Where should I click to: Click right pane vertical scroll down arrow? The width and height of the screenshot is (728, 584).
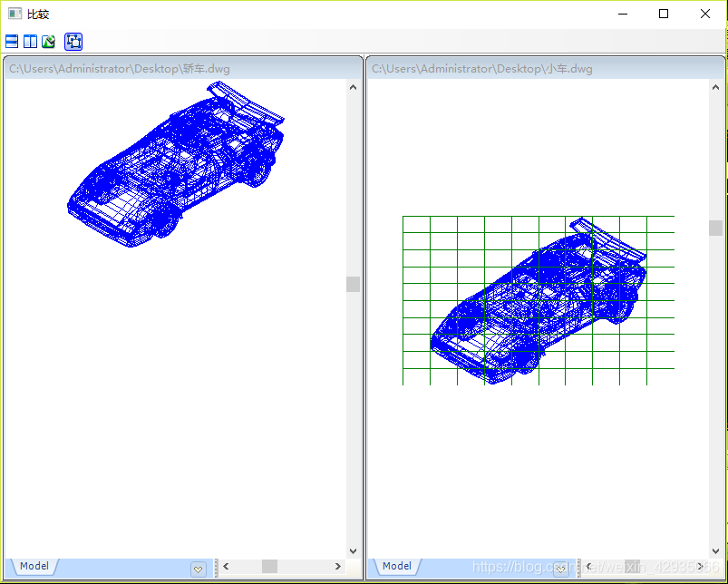(x=715, y=551)
